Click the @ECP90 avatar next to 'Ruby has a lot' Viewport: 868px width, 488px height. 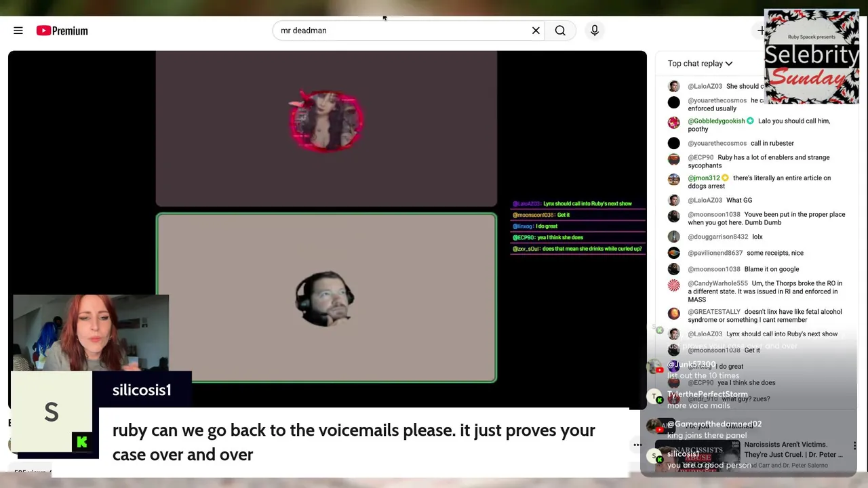click(x=673, y=159)
